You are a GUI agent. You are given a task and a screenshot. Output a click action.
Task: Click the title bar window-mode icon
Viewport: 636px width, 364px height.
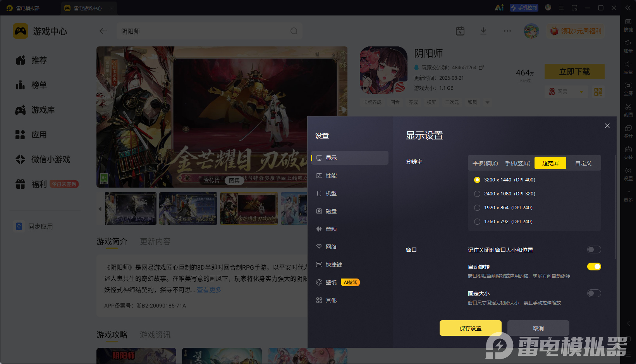(574, 8)
